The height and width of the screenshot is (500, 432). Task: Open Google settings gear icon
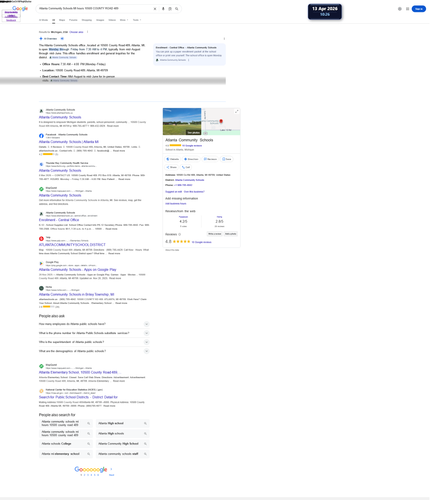(x=400, y=9)
